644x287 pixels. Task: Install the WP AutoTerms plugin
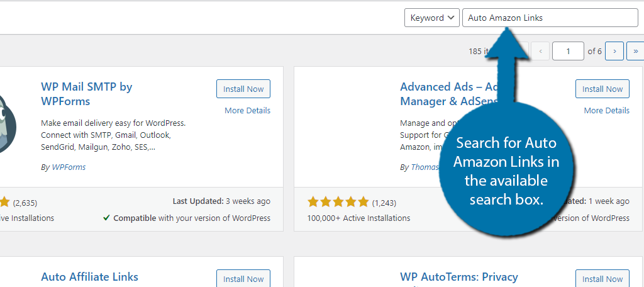[x=602, y=278]
